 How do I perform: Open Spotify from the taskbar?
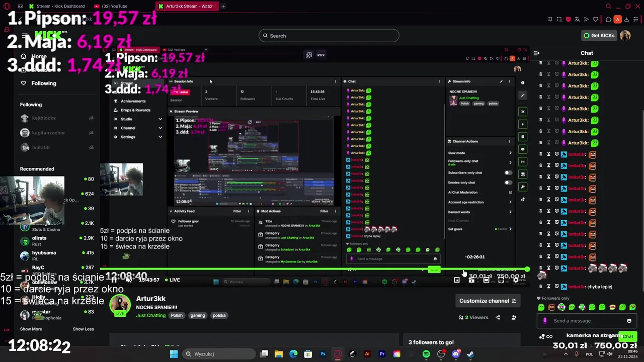(x=426, y=354)
